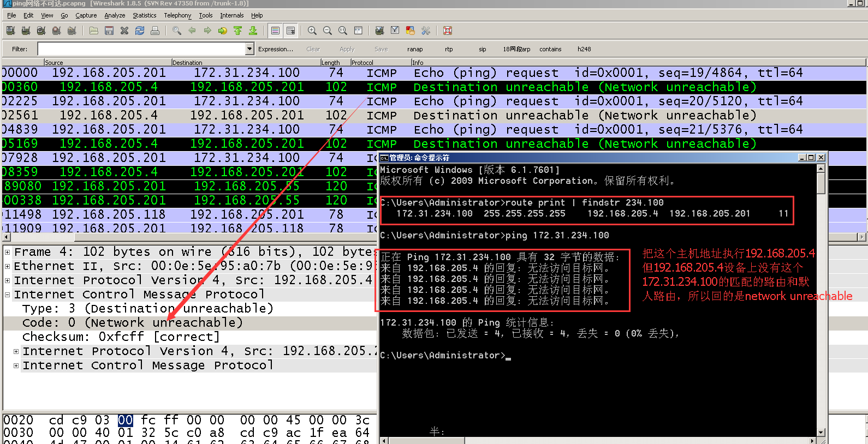Open the Telephony menu
This screenshot has width=868, height=444.
tap(177, 15)
